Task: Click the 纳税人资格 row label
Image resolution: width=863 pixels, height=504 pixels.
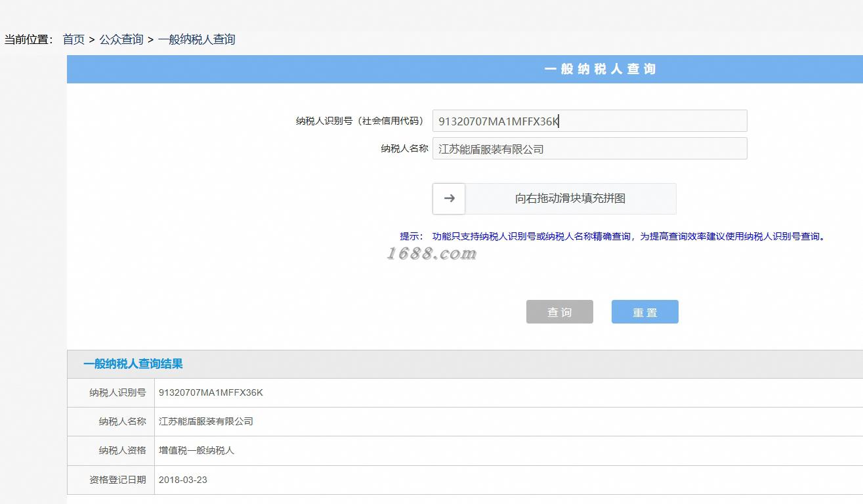Action: (122, 450)
